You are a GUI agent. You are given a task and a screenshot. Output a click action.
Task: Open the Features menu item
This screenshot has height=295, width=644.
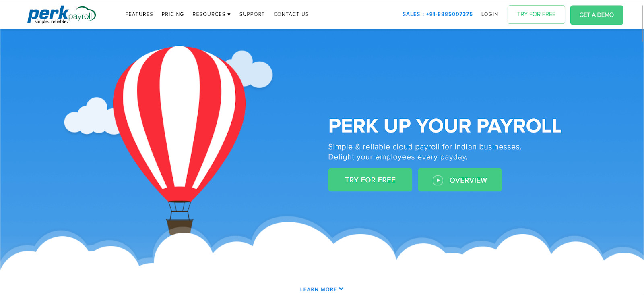139,14
